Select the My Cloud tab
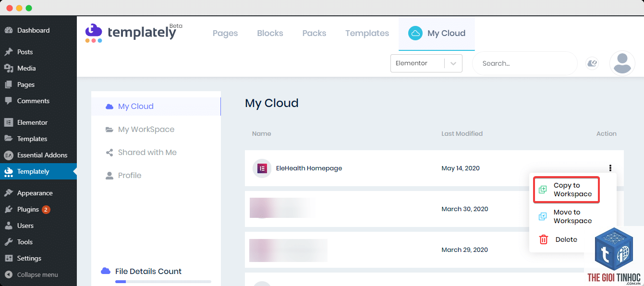Screen dimensions: 644x286 coord(437,33)
